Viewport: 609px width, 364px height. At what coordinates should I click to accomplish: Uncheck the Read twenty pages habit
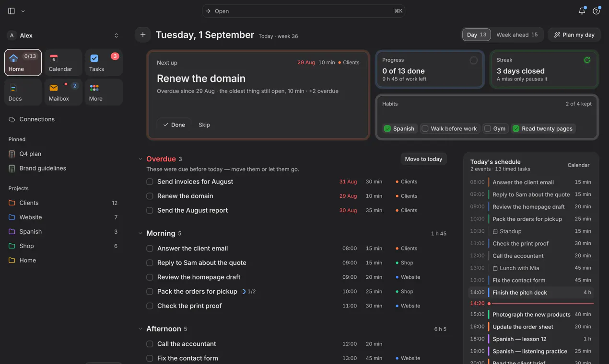click(x=543, y=128)
